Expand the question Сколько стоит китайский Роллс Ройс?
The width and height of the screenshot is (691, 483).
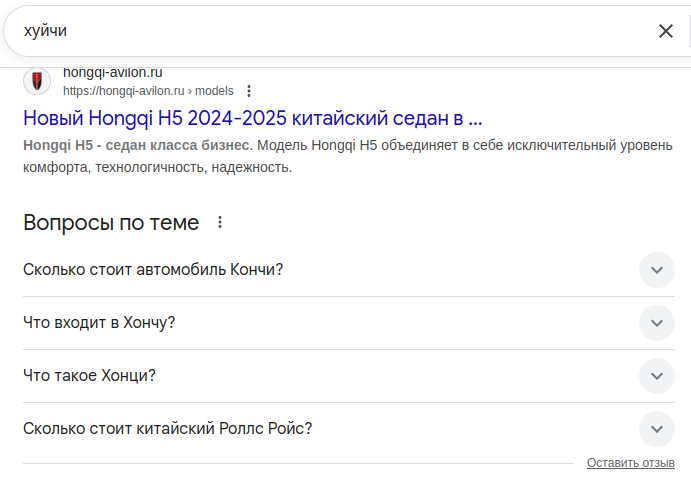coord(349,428)
